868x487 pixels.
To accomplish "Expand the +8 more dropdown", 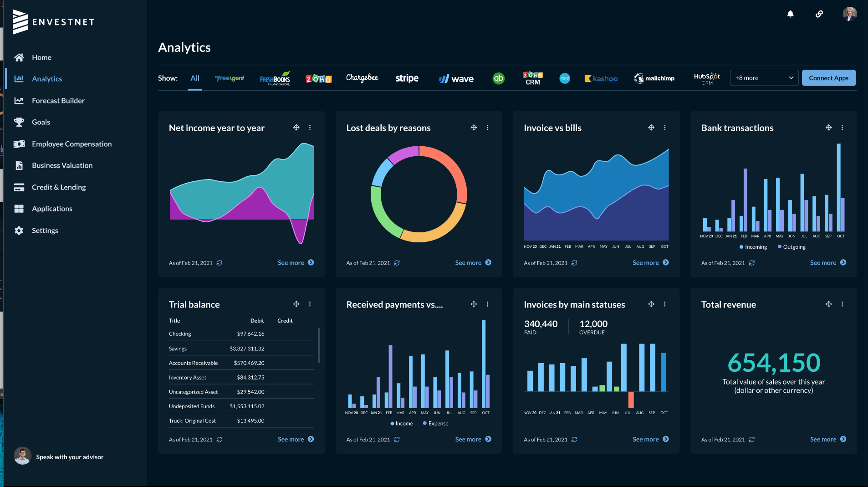I will click(x=764, y=78).
